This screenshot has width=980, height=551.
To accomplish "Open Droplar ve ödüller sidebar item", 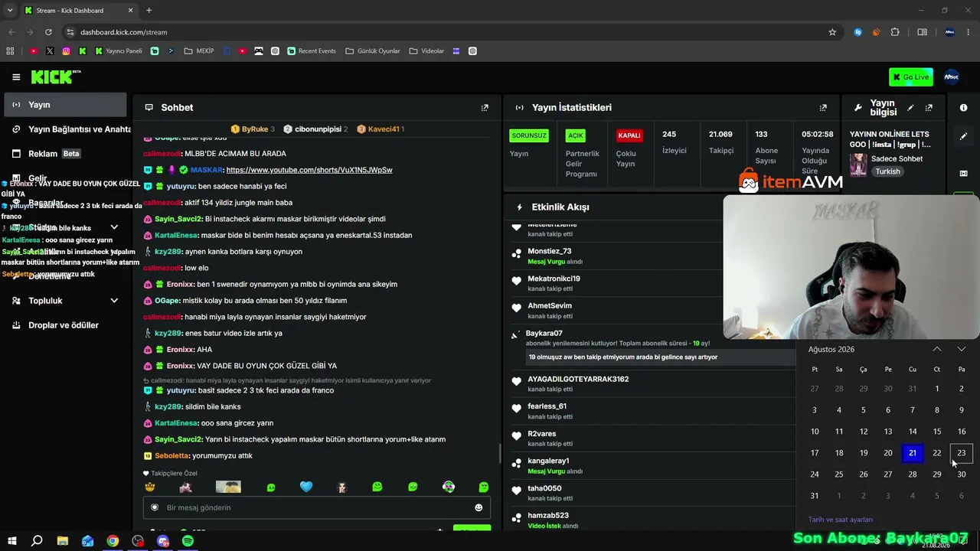I will coord(65,325).
